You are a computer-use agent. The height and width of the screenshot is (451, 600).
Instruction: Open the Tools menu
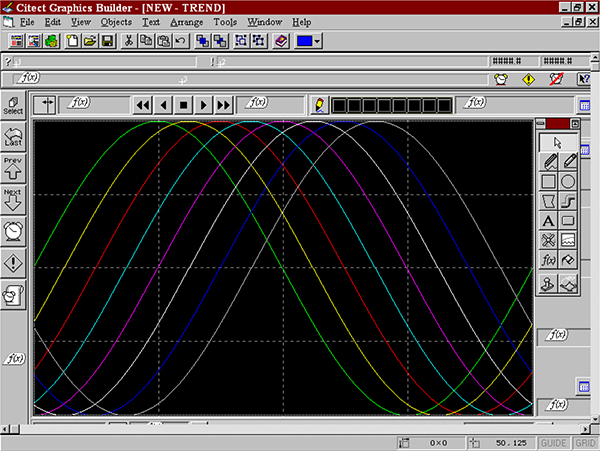tap(225, 22)
